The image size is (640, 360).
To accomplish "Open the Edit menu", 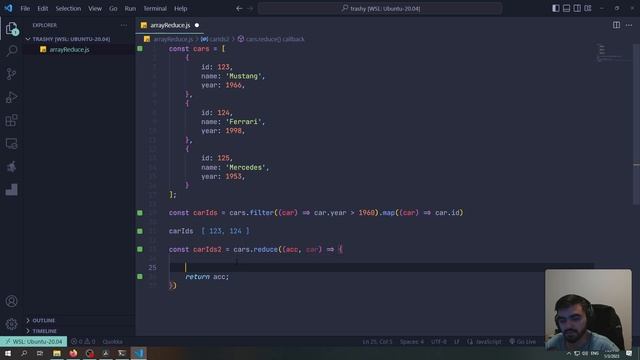I will pyautogui.click(x=42, y=8).
